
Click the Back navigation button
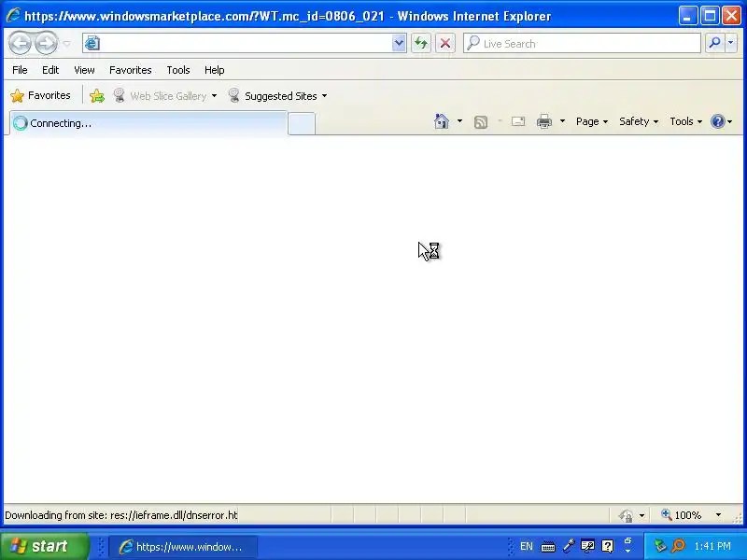20,43
